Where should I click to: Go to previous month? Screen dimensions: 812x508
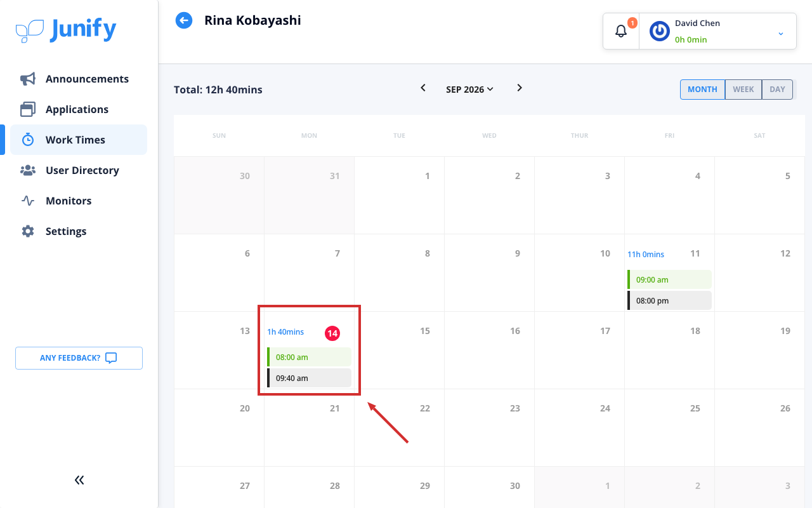point(423,88)
